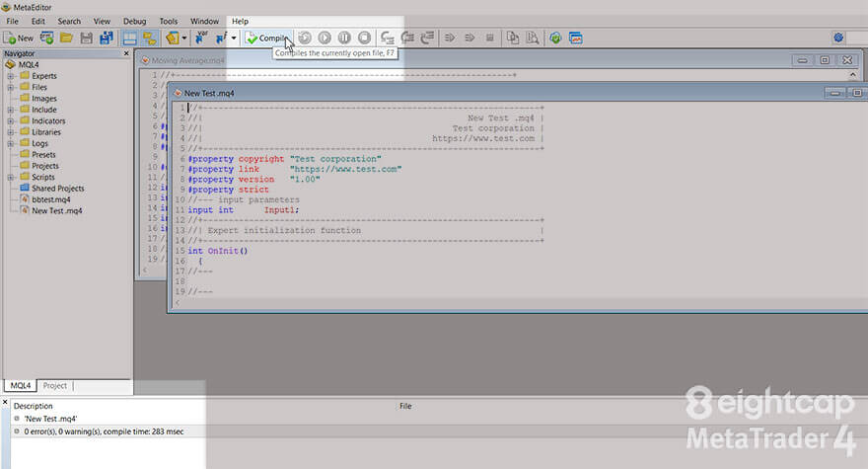
Task: Click the trading terminal icon
Action: (x=576, y=38)
